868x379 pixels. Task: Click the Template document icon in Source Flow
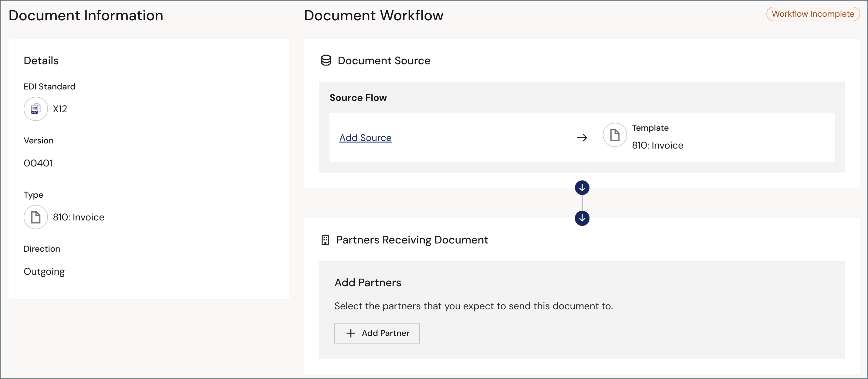615,135
